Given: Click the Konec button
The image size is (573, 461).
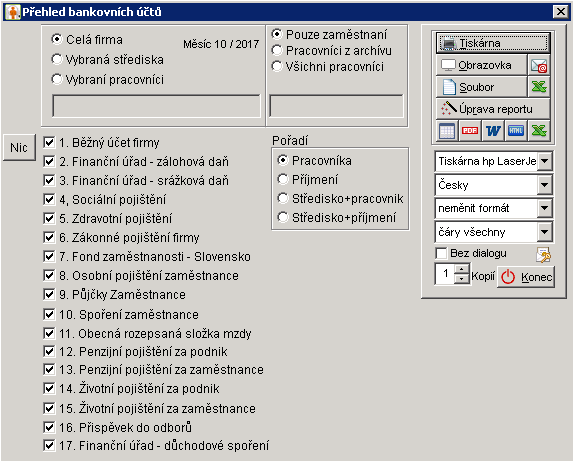Looking at the screenshot, I should 526,277.
